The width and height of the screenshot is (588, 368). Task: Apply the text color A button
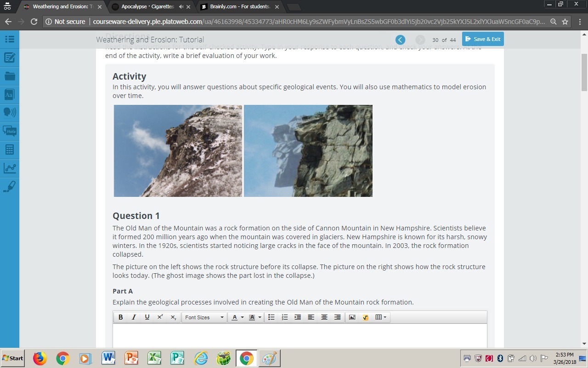pos(234,317)
